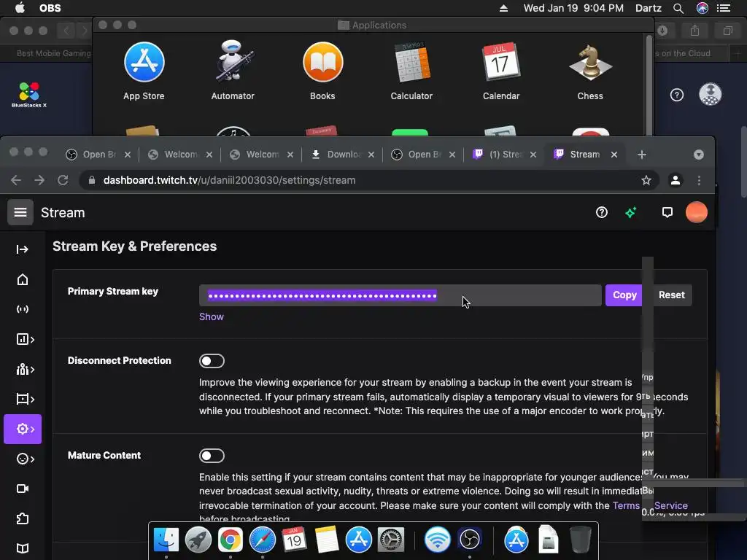
Task: Expand the Viewer Rewards smiley sidebar item
Action: pos(25,459)
